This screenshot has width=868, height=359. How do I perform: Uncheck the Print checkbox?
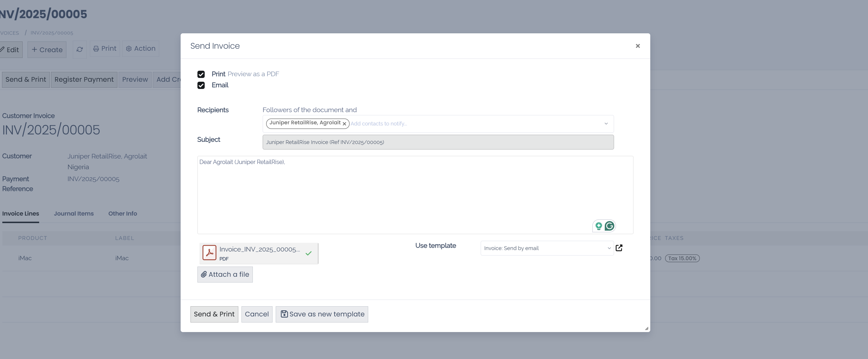point(201,74)
